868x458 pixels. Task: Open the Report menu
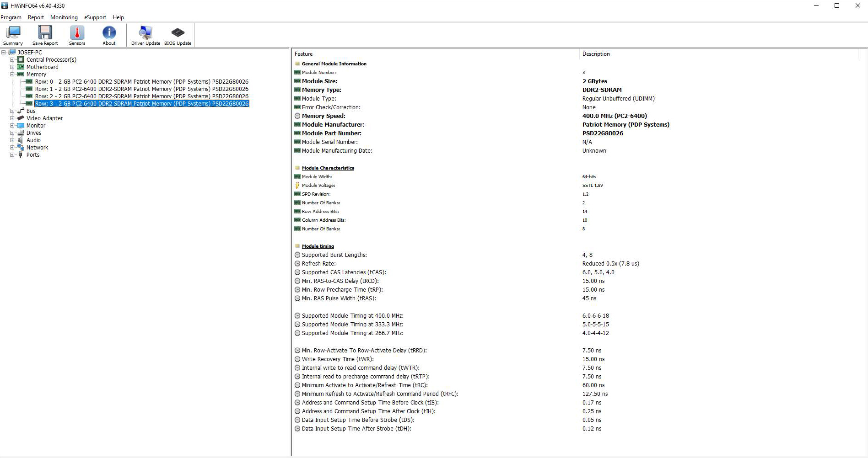point(36,17)
